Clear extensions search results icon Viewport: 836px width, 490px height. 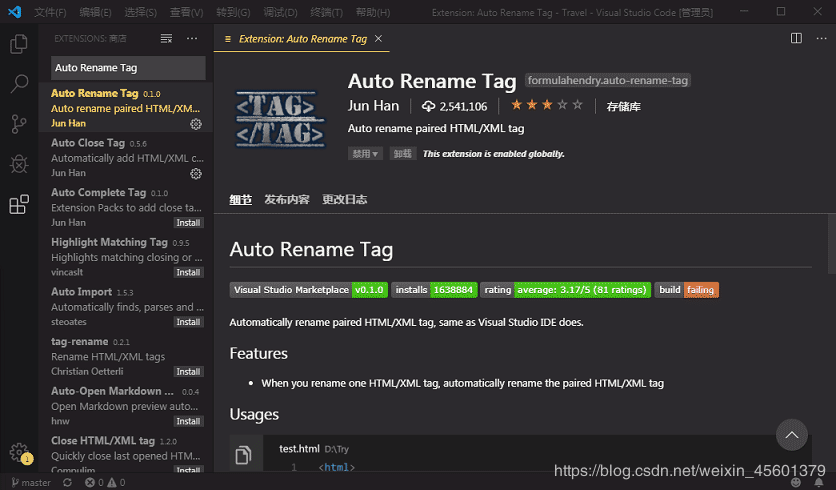point(166,38)
